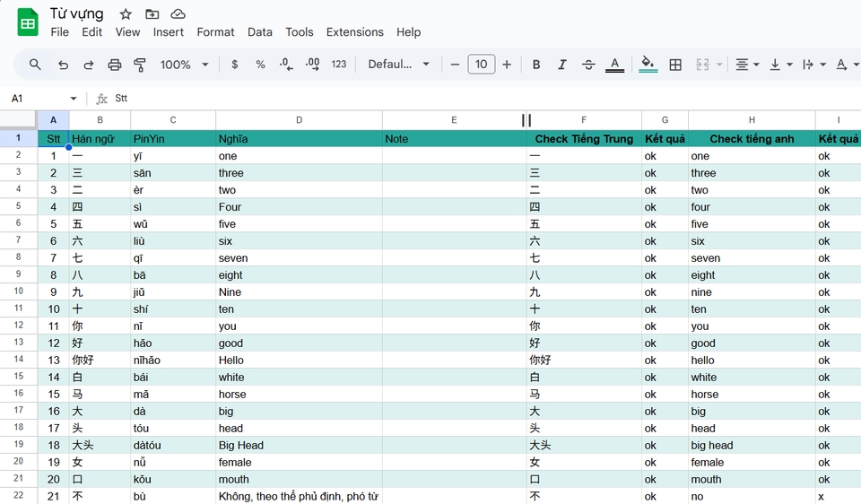This screenshot has width=861, height=504.
Task: Increase the font size with plus button
Action: [507, 65]
